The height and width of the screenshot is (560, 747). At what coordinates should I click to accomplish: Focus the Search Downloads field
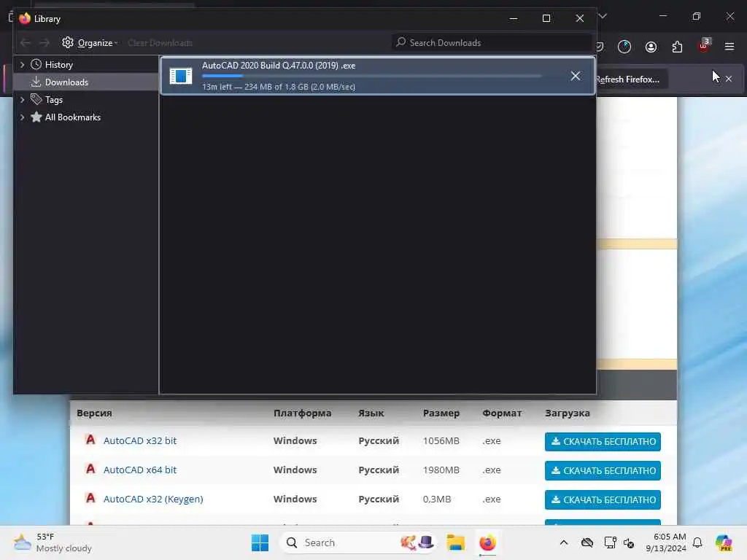(492, 43)
